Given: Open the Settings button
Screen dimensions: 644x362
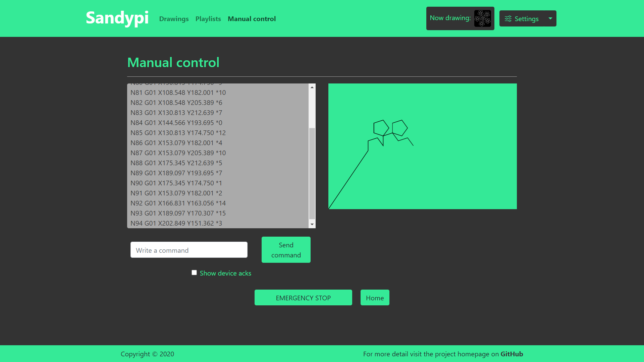Looking at the screenshot, I should click(x=526, y=19).
